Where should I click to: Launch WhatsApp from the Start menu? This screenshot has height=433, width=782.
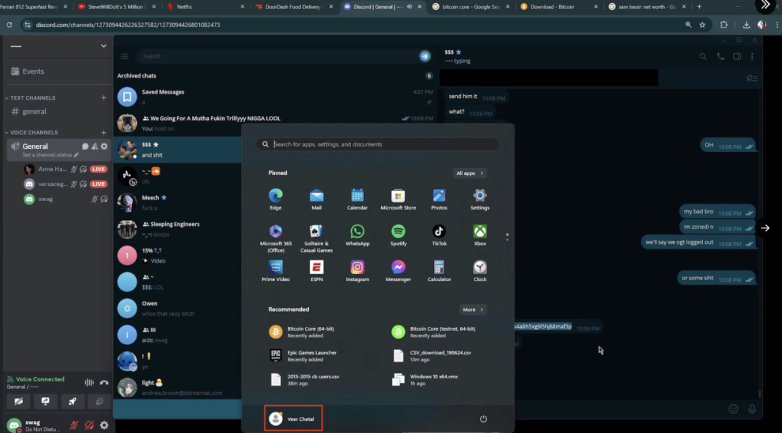[x=357, y=232]
